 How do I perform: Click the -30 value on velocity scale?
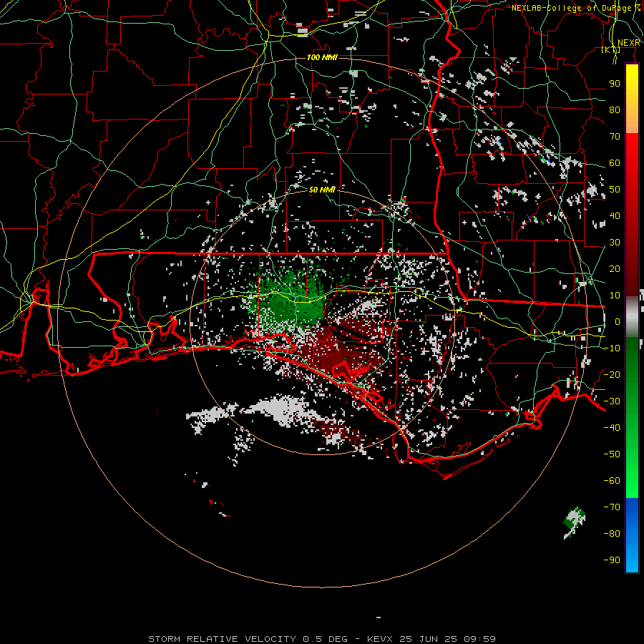[612, 401]
